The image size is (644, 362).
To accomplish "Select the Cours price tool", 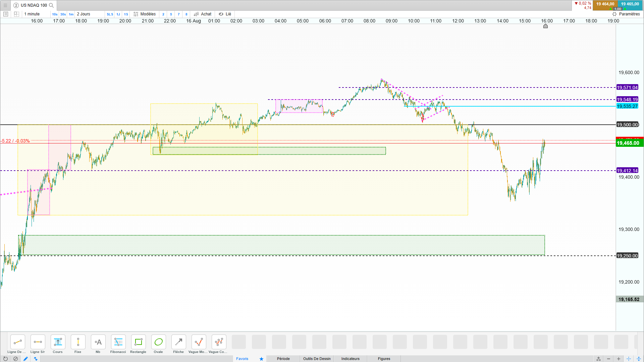I will click(x=58, y=342).
